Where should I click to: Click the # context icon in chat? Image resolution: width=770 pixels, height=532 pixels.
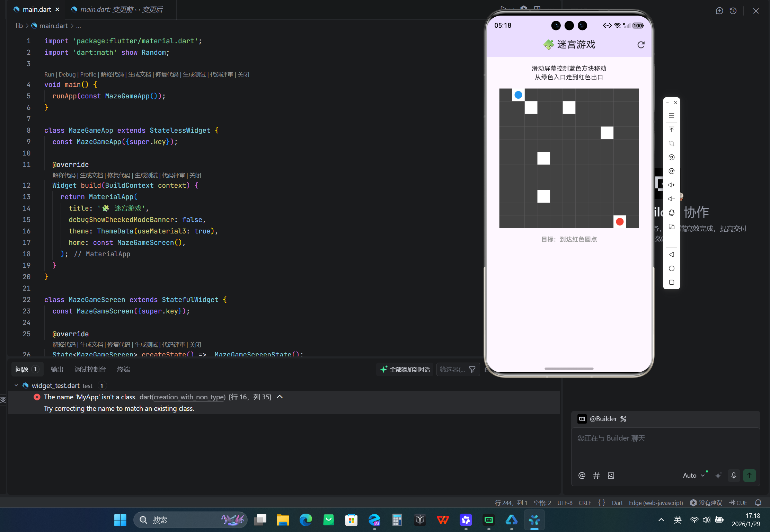(596, 476)
